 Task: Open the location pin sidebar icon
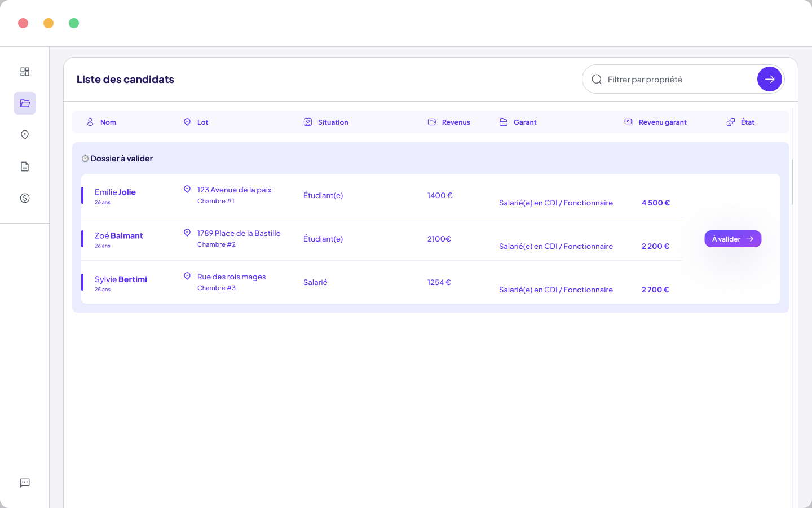[x=25, y=135]
